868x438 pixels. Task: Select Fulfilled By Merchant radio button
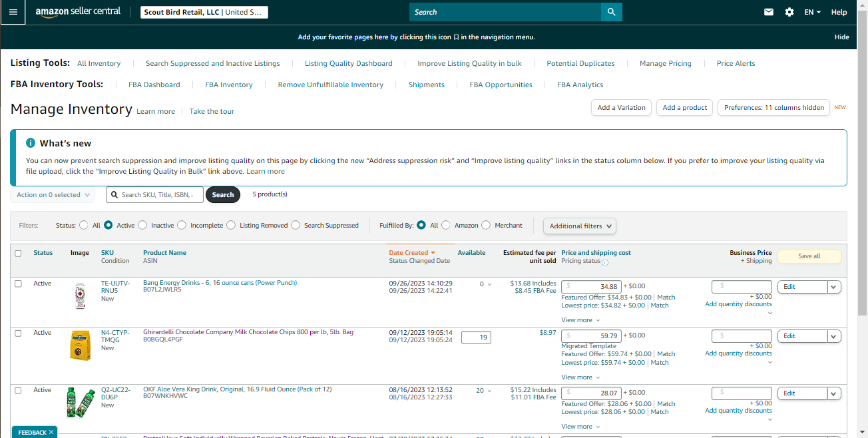486,226
